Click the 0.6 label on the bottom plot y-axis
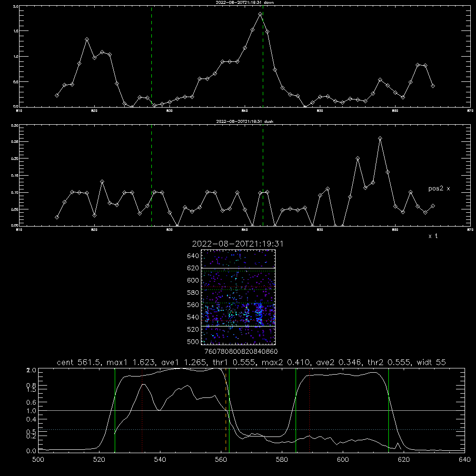This screenshot has width=476, height=476. click(x=31, y=403)
